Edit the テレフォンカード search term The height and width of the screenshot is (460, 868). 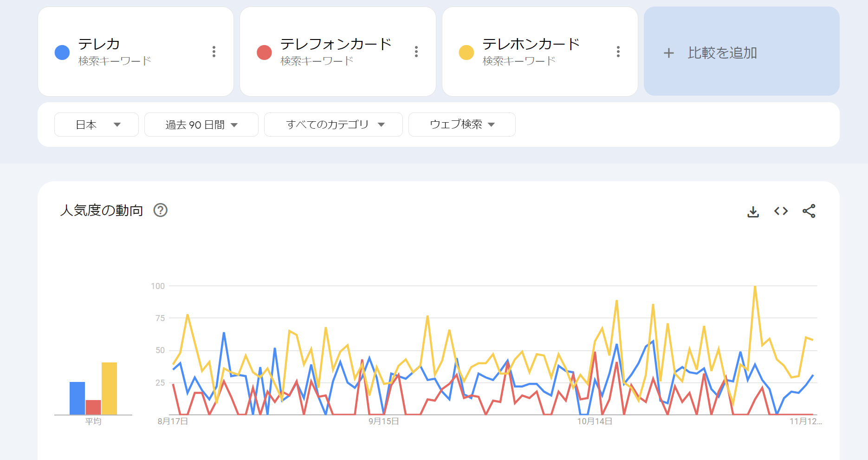(x=336, y=44)
